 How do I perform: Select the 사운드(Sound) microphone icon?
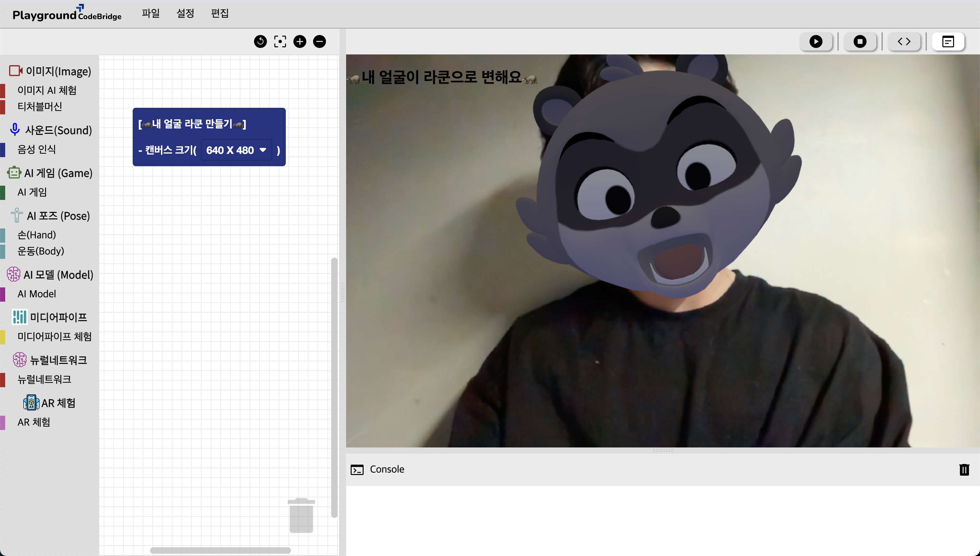[x=15, y=130]
